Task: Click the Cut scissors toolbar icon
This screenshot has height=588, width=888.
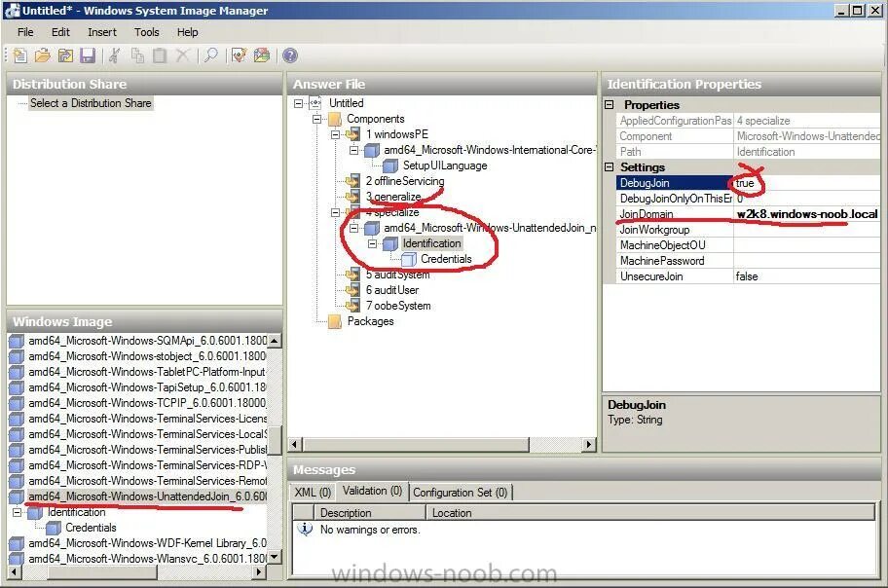Action: point(115,55)
